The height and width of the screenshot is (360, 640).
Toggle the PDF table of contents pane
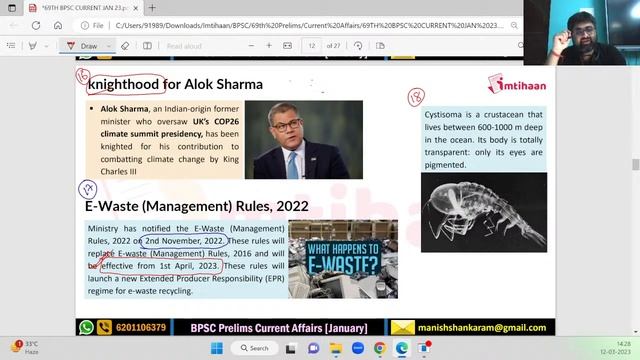pyautogui.click(x=11, y=46)
